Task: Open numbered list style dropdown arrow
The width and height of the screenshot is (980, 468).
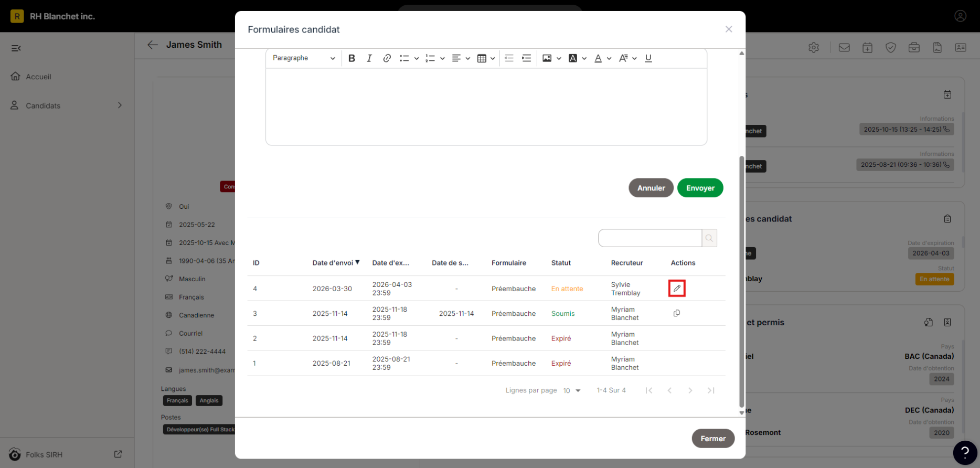Action: coord(442,58)
